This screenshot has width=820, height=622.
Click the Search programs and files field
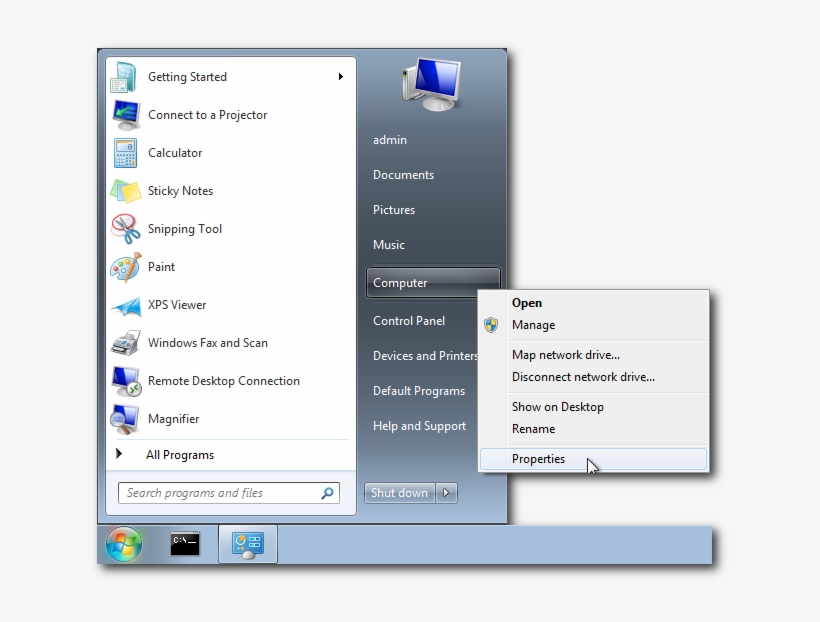point(229,493)
